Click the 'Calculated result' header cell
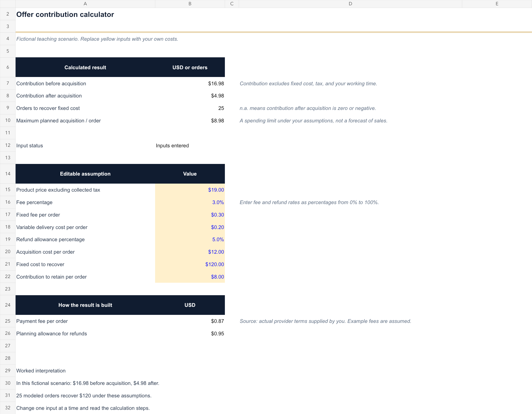This screenshot has width=532, height=414. click(85, 67)
